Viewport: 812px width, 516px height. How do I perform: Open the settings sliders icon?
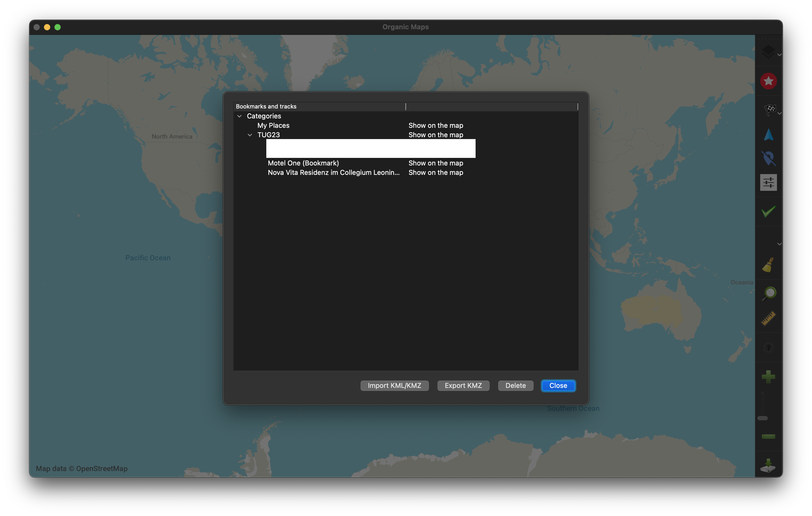coord(768,182)
